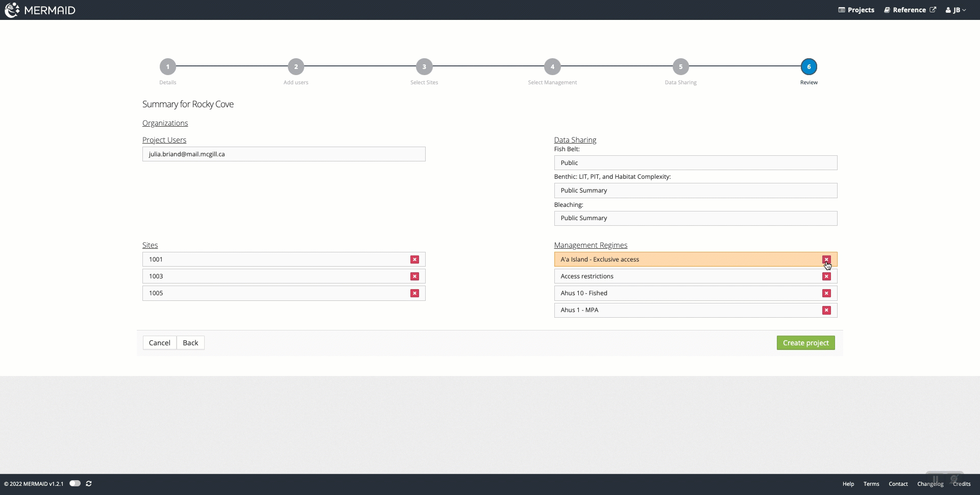The width and height of the screenshot is (980, 495).
Task: Jump to step 3 Select Sites
Action: click(424, 67)
